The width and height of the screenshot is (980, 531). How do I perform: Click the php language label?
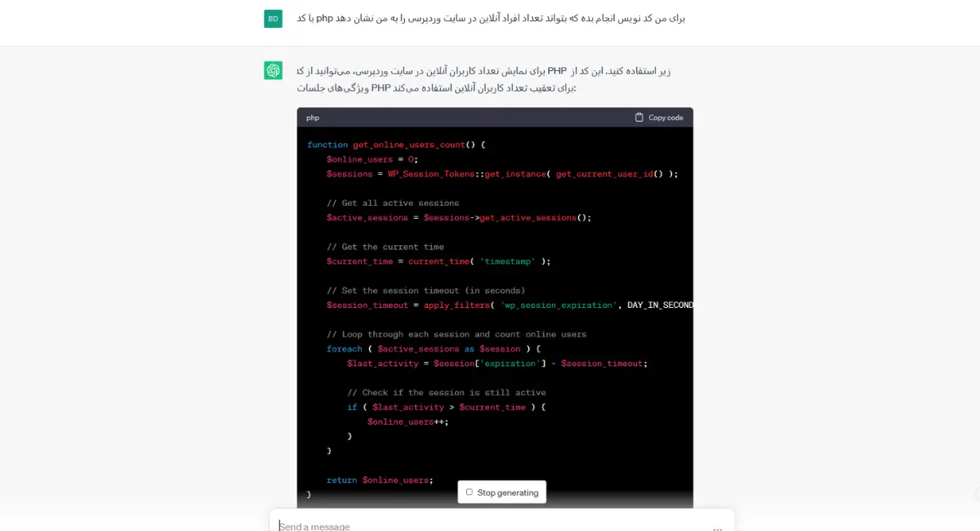pos(313,118)
